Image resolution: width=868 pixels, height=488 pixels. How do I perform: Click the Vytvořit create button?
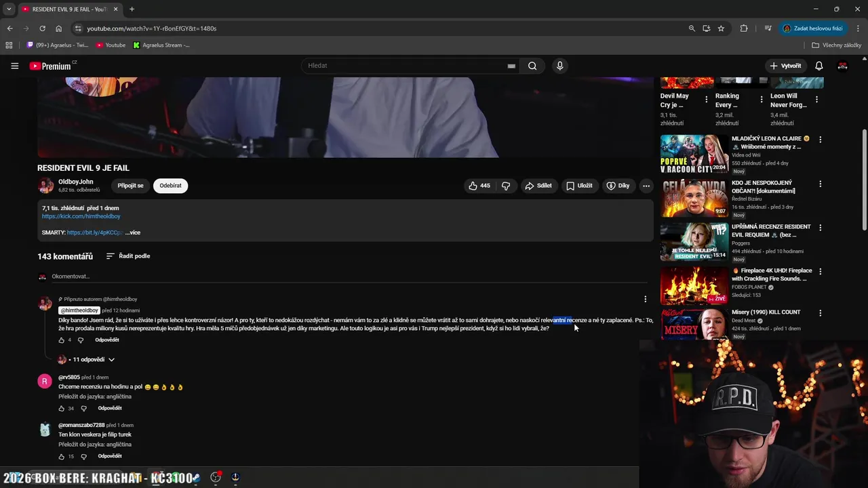point(785,66)
